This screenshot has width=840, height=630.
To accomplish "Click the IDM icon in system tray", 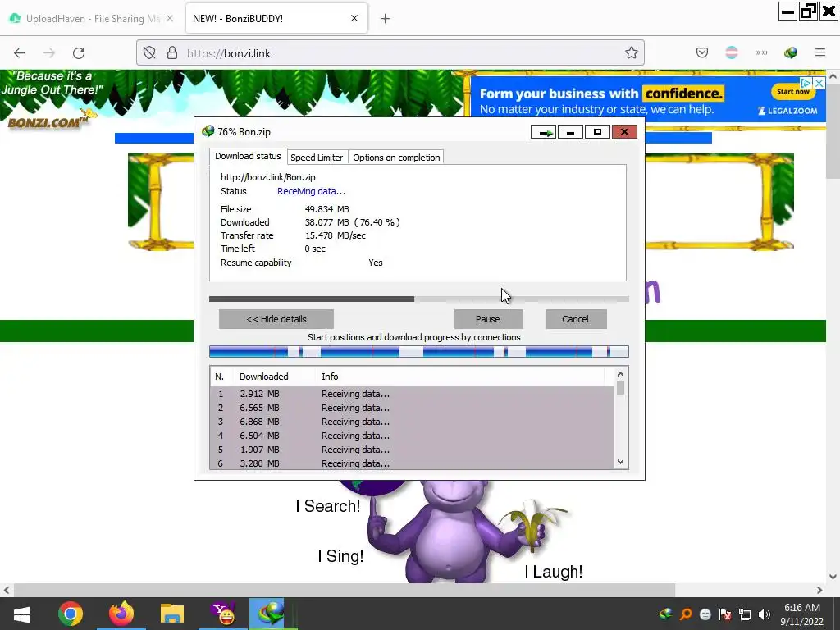I will click(665, 614).
